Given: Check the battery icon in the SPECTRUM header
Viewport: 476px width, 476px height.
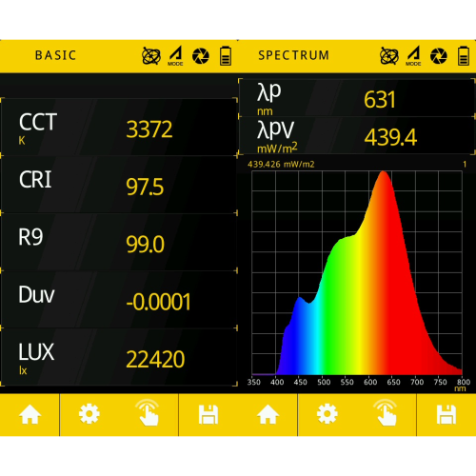Looking at the screenshot, I should point(464,56).
